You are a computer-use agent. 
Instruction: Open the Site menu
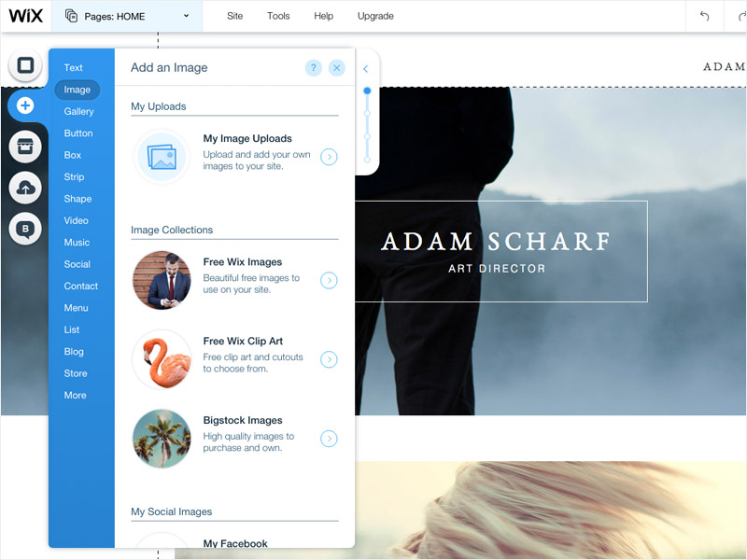235,16
